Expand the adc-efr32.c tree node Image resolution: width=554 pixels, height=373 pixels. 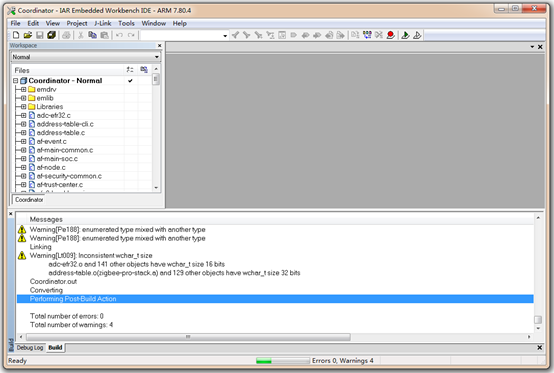[x=23, y=115]
